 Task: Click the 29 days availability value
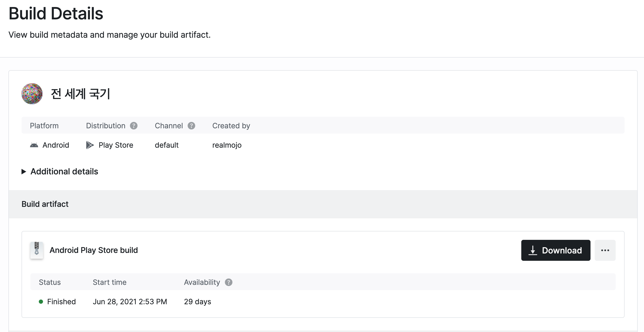point(197,302)
